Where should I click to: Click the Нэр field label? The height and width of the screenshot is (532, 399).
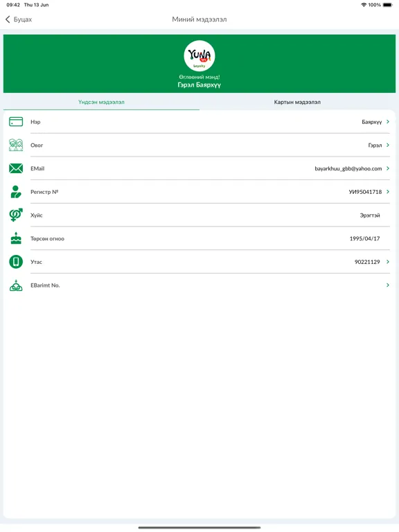[x=35, y=122]
